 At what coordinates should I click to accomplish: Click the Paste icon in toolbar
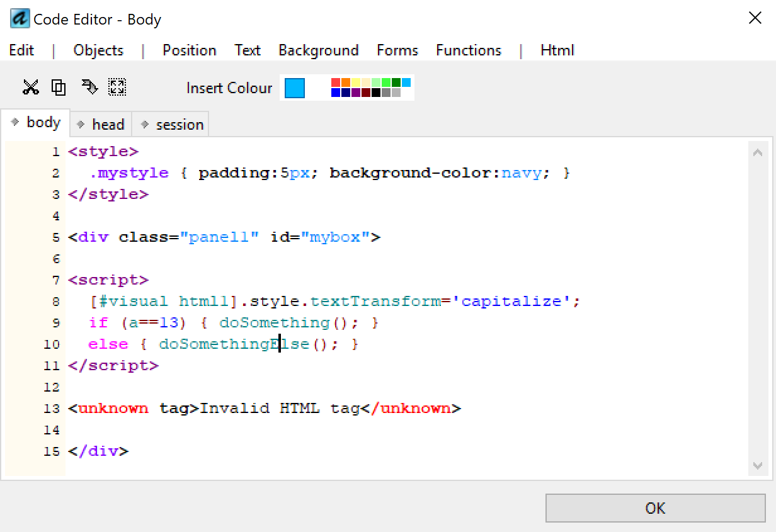click(x=89, y=87)
